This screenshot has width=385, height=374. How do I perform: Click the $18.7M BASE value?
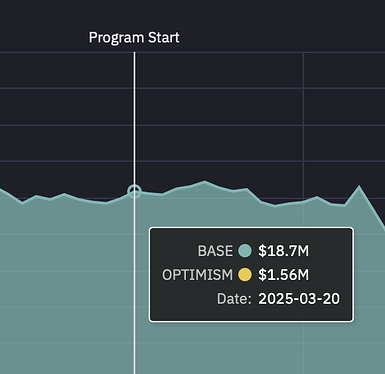(x=284, y=251)
